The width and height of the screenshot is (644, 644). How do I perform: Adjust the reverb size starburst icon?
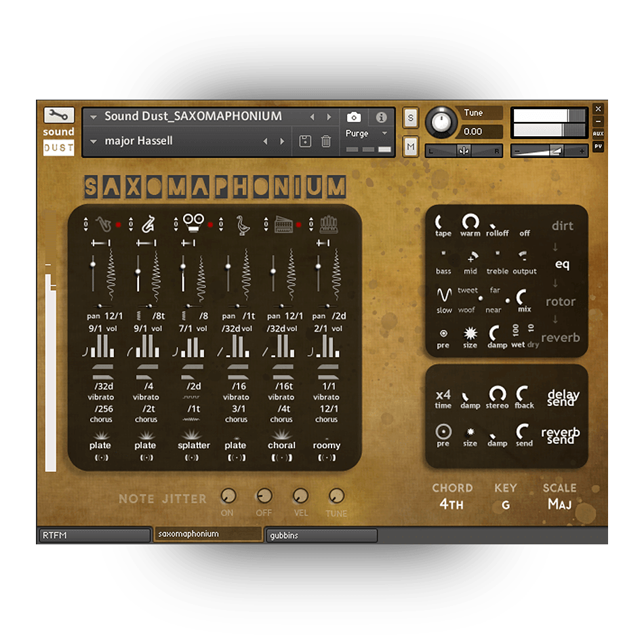[x=470, y=333]
